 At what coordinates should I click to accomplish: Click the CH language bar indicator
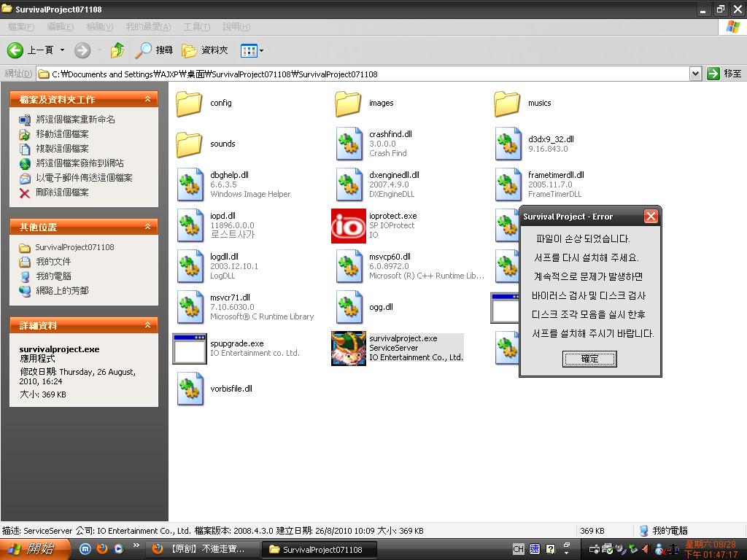tap(519, 549)
